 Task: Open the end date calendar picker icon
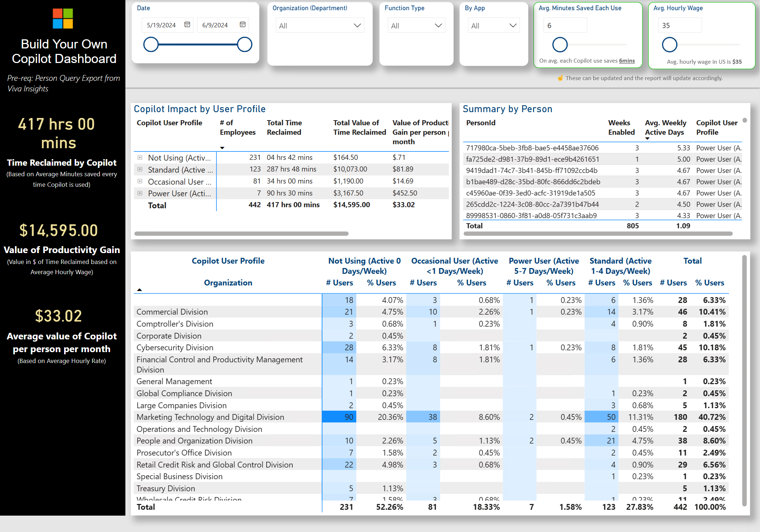point(243,25)
